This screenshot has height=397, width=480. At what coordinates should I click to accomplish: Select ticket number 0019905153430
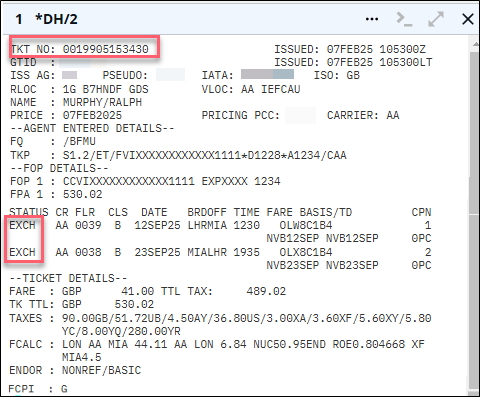106,49
